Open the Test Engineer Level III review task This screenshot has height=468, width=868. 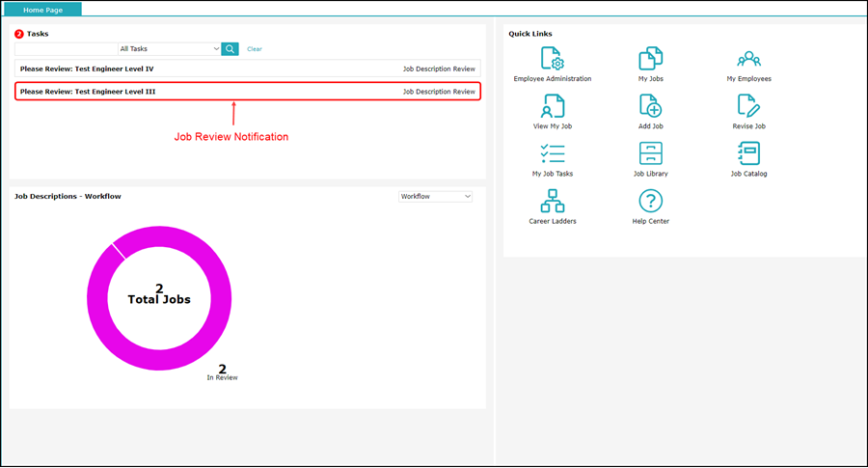pyautogui.click(x=88, y=92)
